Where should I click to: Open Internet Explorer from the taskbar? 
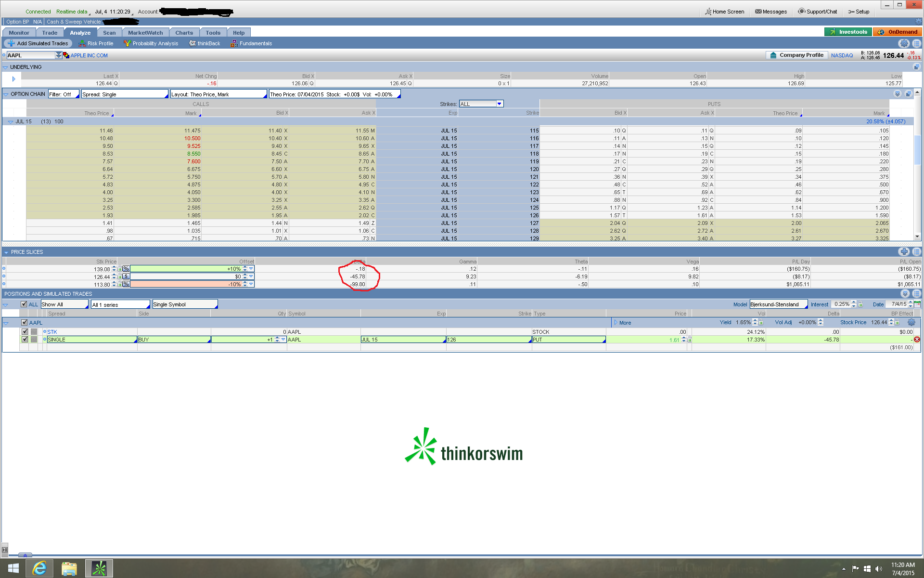[39, 568]
